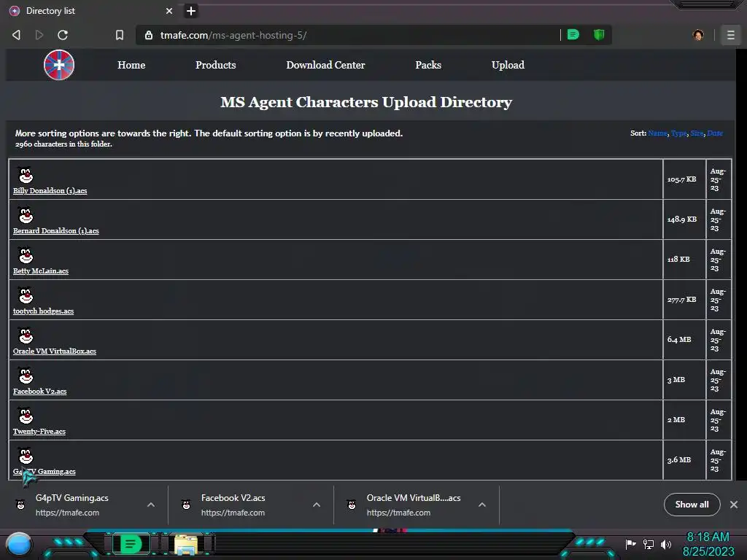Viewport: 747px width, 560px height.
Task: Click Show all downloads button
Action: tap(692, 505)
